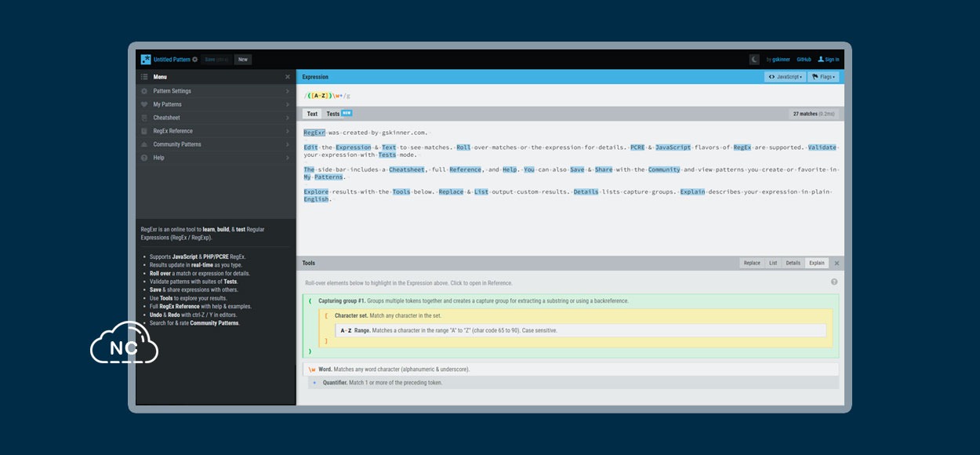Click the RegEx Reference menu label
The width and height of the screenshot is (980, 455).
(x=172, y=131)
